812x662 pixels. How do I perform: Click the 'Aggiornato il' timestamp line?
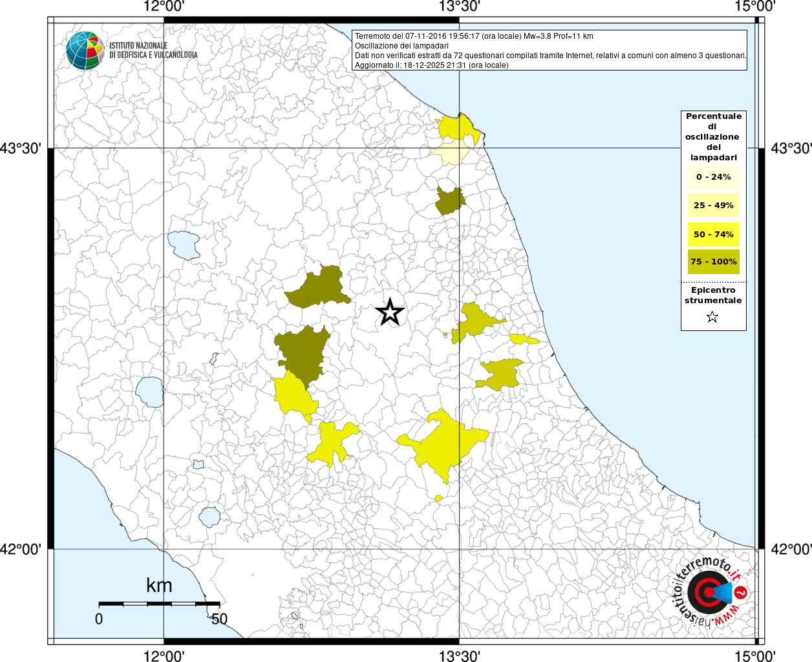click(x=431, y=65)
